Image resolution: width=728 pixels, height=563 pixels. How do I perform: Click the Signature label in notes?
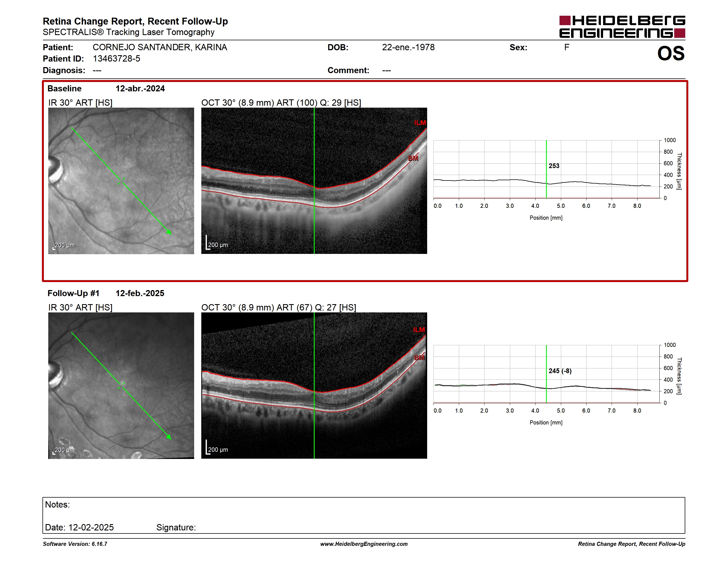point(176,527)
